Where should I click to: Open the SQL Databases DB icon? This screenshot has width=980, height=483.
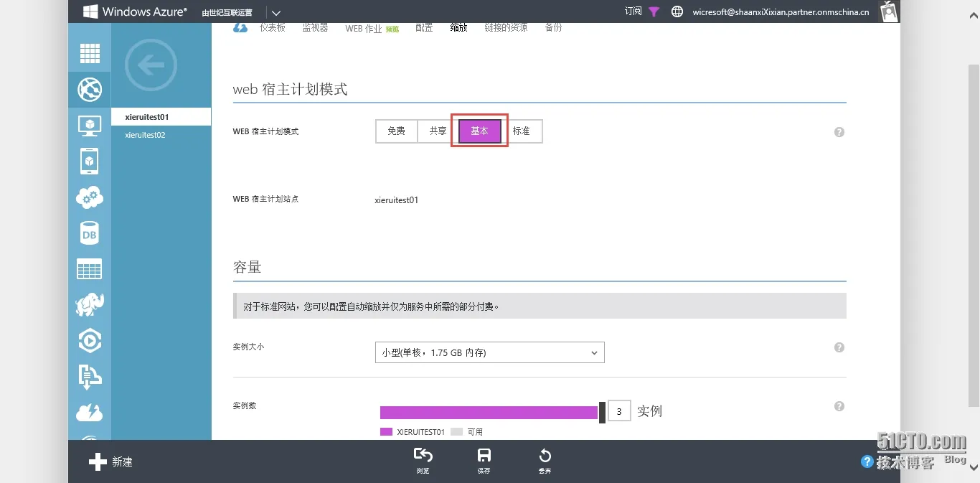point(90,233)
